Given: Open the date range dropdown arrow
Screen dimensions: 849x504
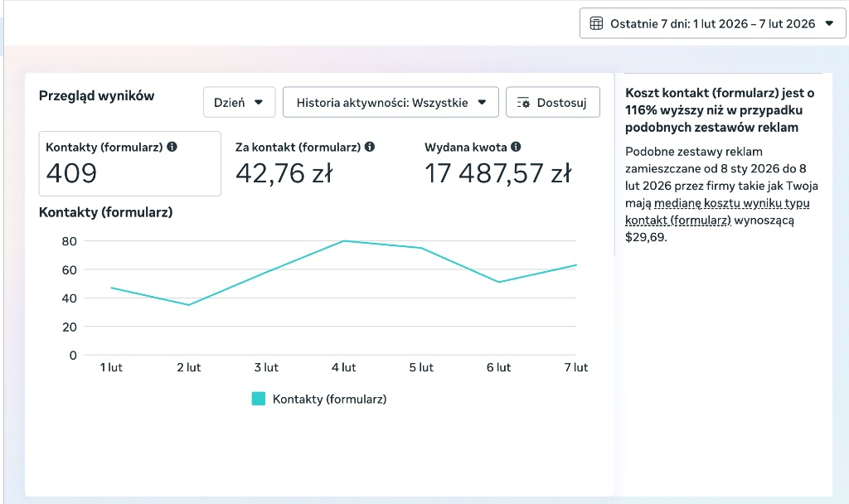Looking at the screenshot, I should [829, 23].
